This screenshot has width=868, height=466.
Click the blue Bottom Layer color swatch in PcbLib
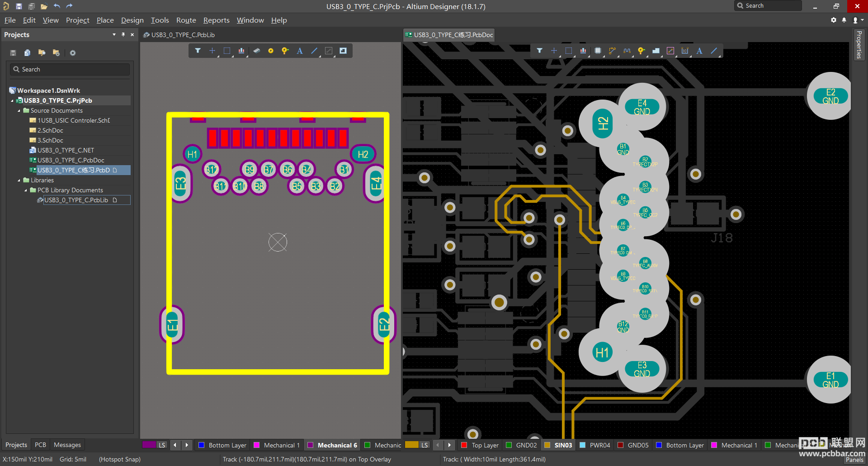click(x=202, y=445)
